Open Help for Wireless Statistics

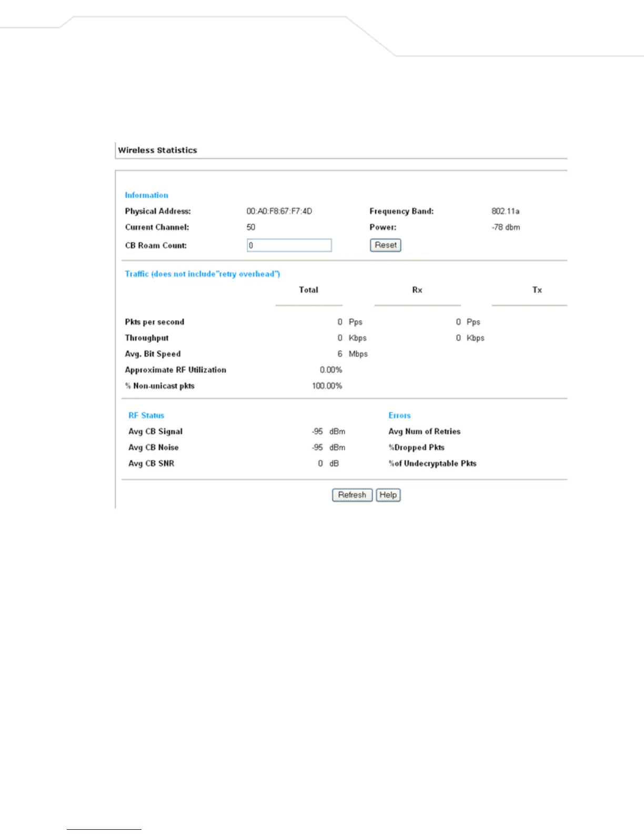pyautogui.click(x=388, y=495)
